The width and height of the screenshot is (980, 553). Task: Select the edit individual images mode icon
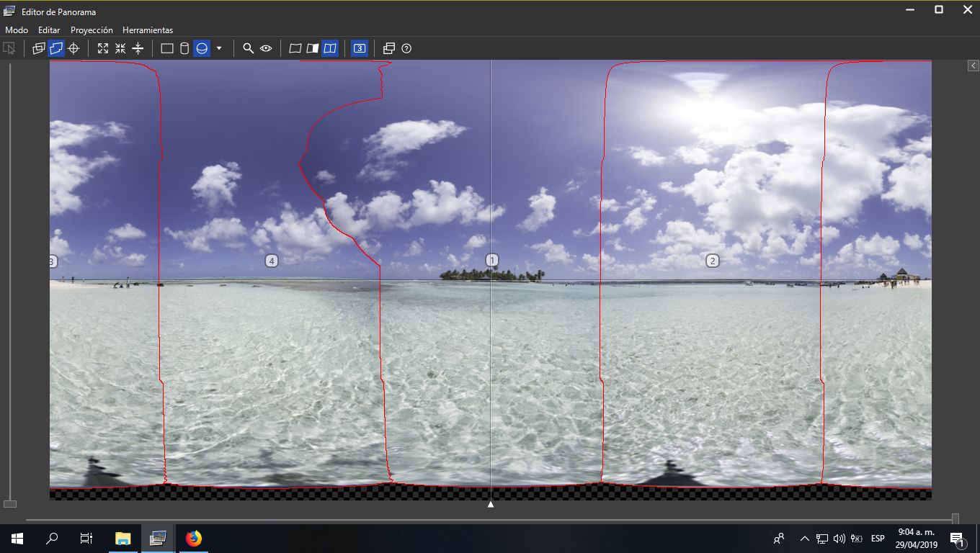pos(39,48)
